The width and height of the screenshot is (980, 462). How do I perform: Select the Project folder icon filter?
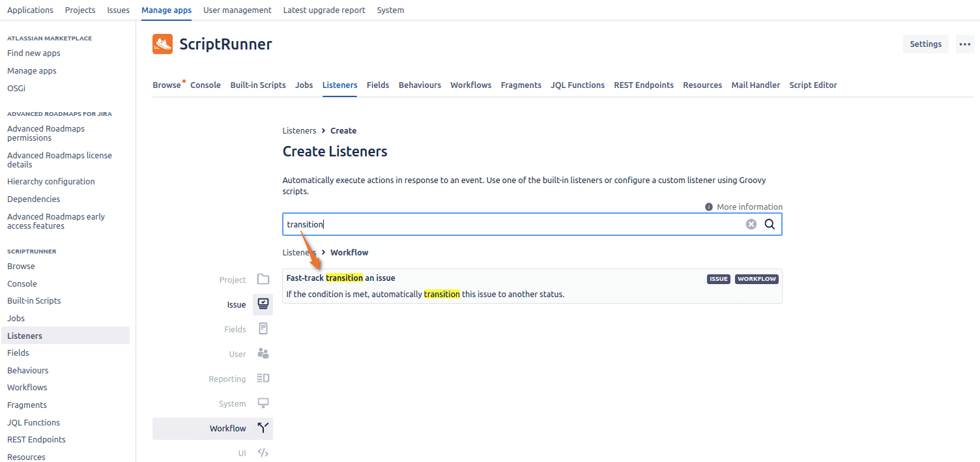tap(263, 280)
